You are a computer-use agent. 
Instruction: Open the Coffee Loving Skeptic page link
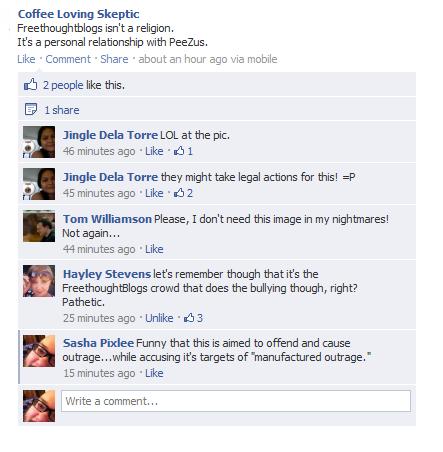pos(78,14)
